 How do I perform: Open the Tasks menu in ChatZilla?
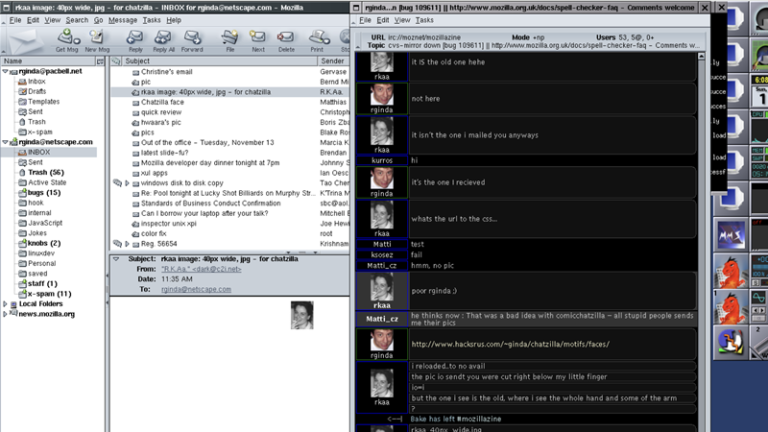pos(424,20)
